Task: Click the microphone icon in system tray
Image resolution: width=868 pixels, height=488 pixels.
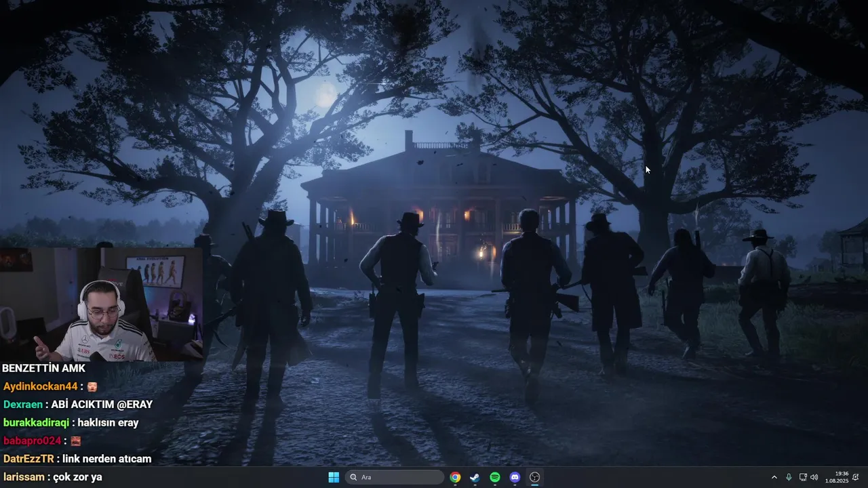Action: click(x=789, y=477)
